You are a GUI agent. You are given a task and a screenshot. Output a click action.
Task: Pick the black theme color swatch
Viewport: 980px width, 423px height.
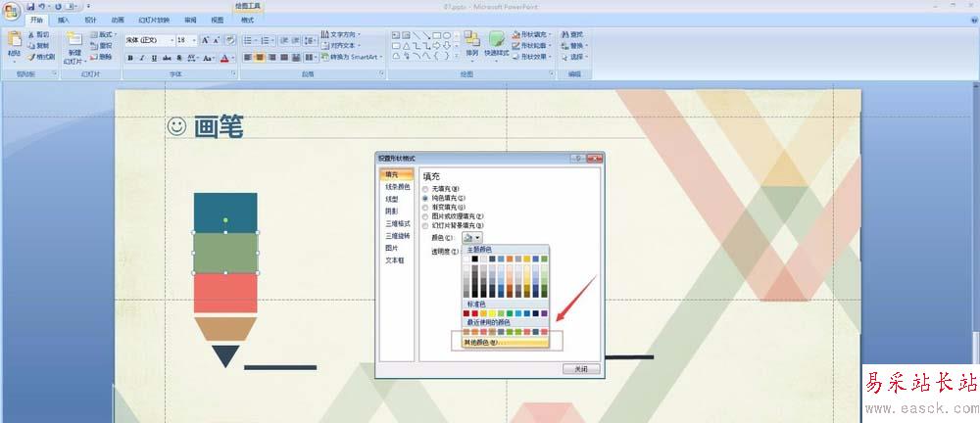(x=475, y=258)
